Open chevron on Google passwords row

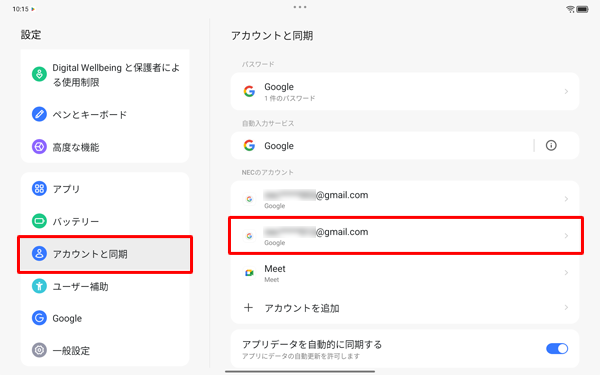566,91
